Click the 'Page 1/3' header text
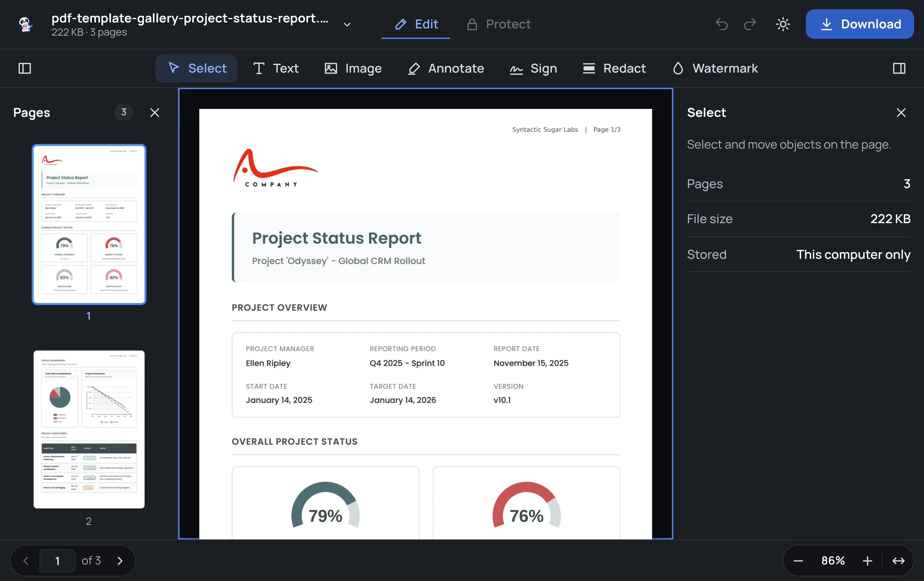The width and height of the screenshot is (924, 581). tap(607, 129)
